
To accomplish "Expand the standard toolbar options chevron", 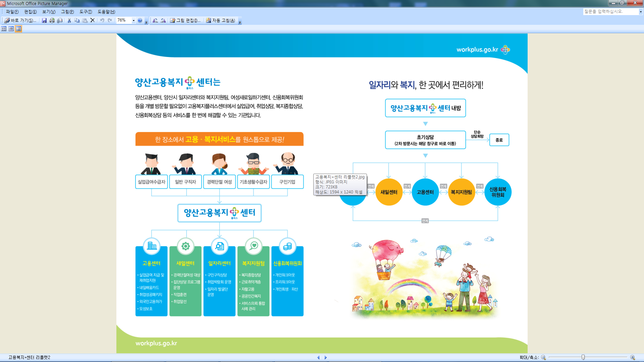I will click(146, 21).
